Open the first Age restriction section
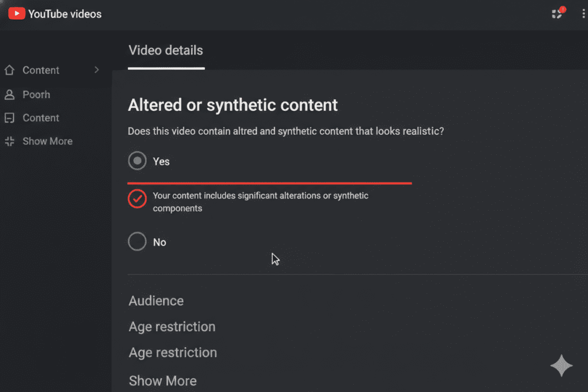Viewport: 588px width, 392px height. 172,327
